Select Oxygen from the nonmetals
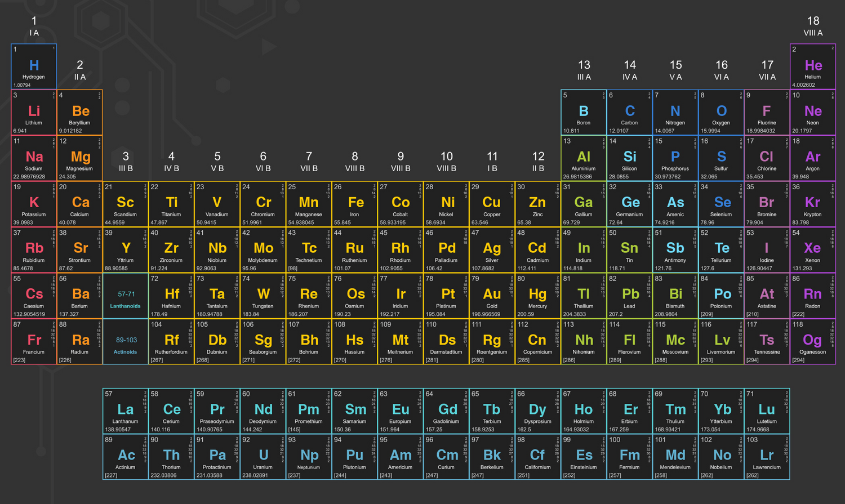845x504 pixels. [x=721, y=111]
